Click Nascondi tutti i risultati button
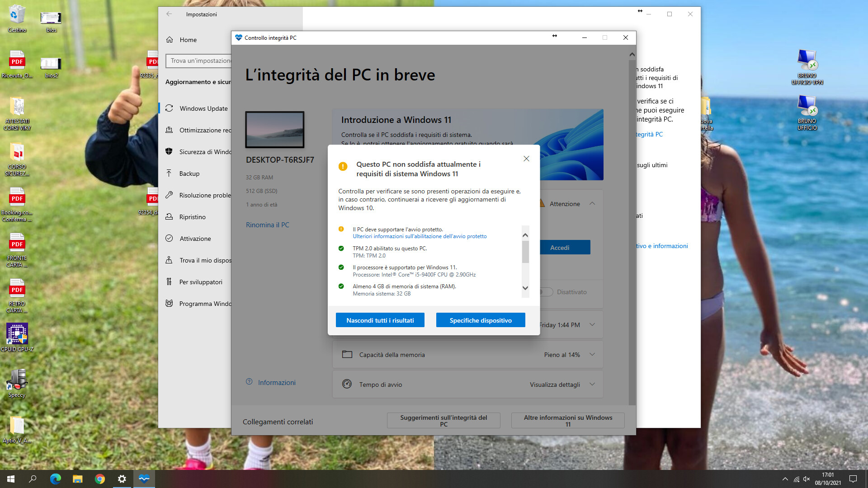This screenshot has height=488, width=868. coord(380,320)
